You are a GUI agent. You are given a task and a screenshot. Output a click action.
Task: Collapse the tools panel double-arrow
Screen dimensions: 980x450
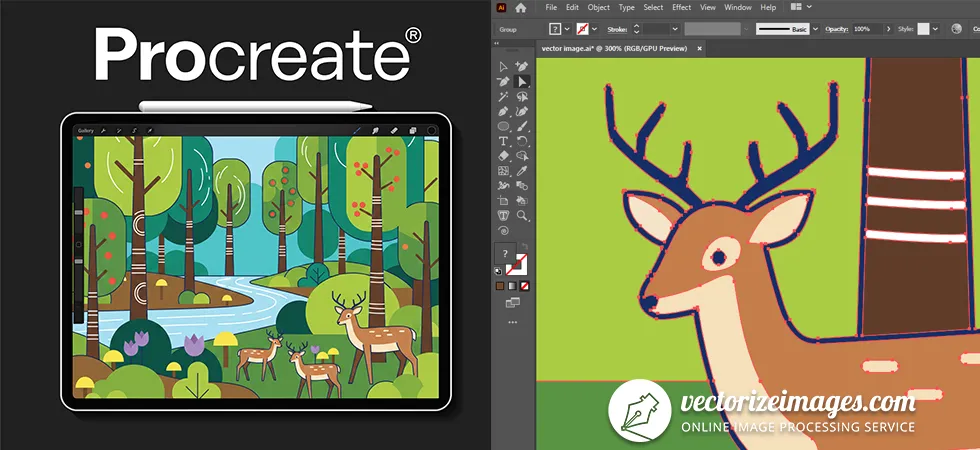(x=497, y=43)
